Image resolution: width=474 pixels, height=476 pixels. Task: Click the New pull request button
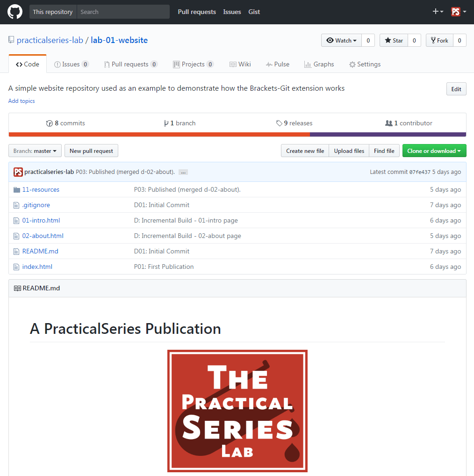coord(91,151)
